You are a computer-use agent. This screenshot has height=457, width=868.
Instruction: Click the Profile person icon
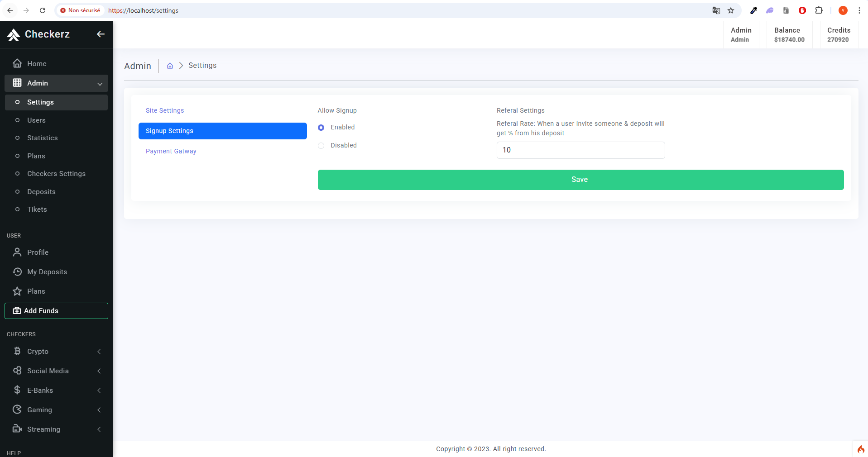point(17,252)
